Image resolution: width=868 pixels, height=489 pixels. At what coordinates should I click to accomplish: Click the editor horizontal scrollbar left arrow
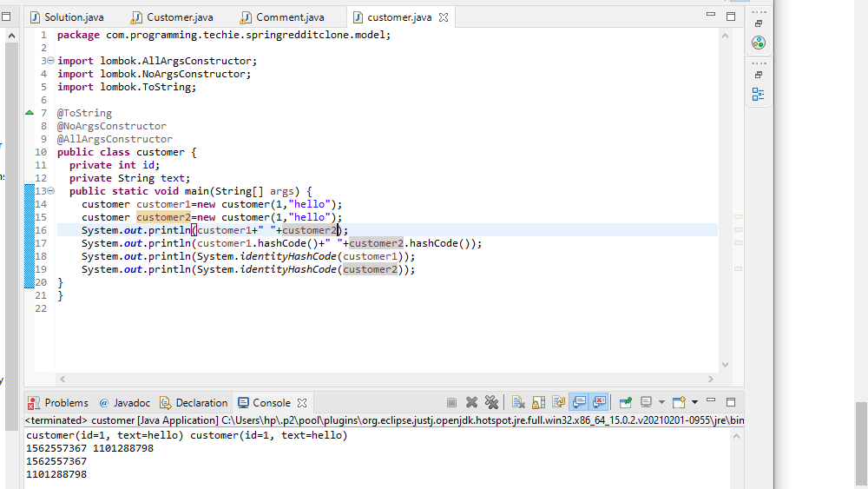tap(62, 379)
